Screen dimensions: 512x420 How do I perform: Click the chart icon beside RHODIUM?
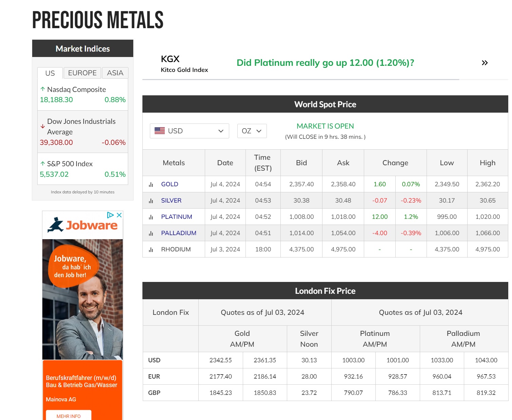[151, 250]
